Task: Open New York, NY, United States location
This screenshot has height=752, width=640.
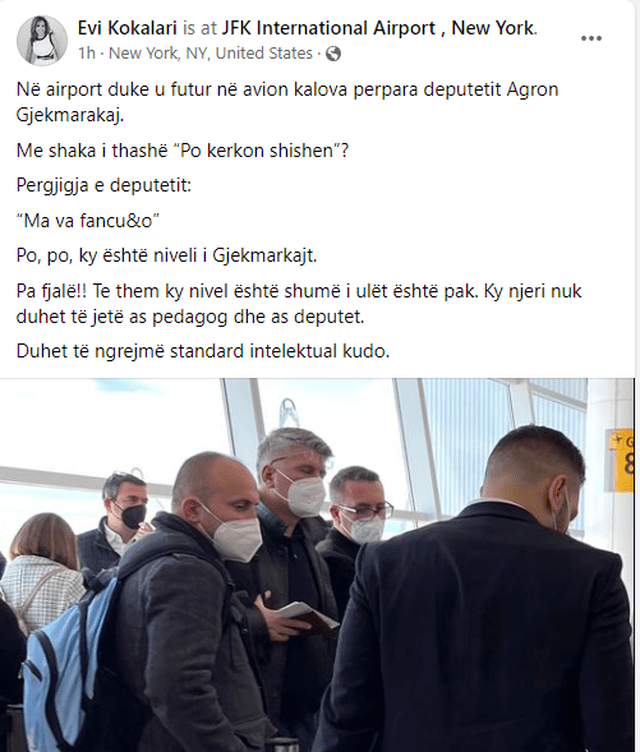Action: [211, 53]
